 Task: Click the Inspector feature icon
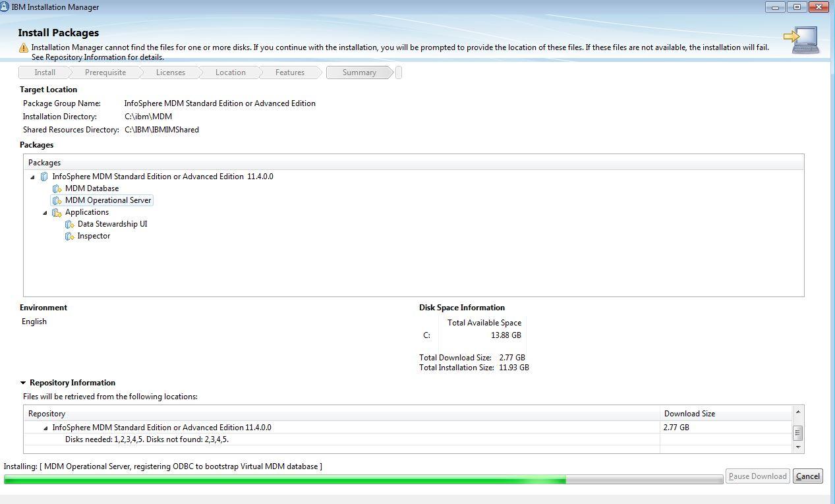coord(70,236)
